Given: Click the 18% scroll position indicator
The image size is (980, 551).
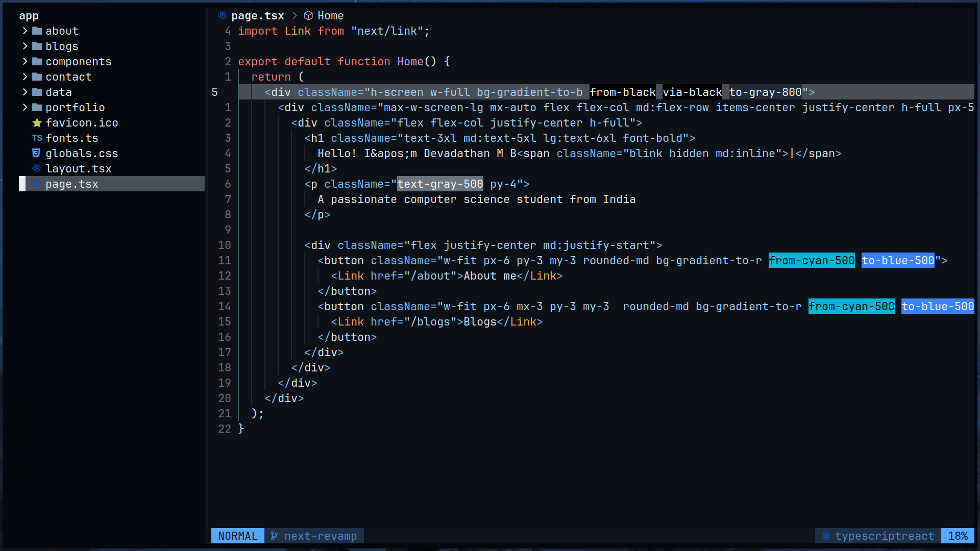Looking at the screenshot, I should click(x=958, y=536).
